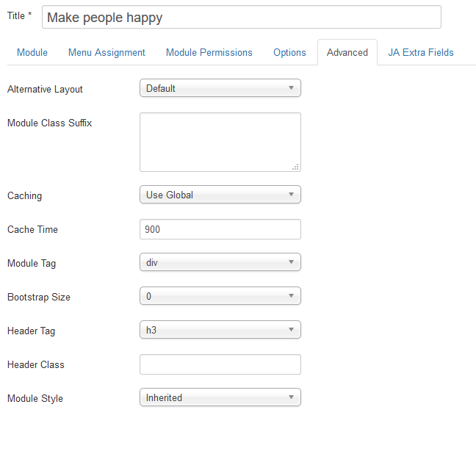Open the Header Tag dropdown
The height and width of the screenshot is (454, 476).
pyautogui.click(x=220, y=330)
